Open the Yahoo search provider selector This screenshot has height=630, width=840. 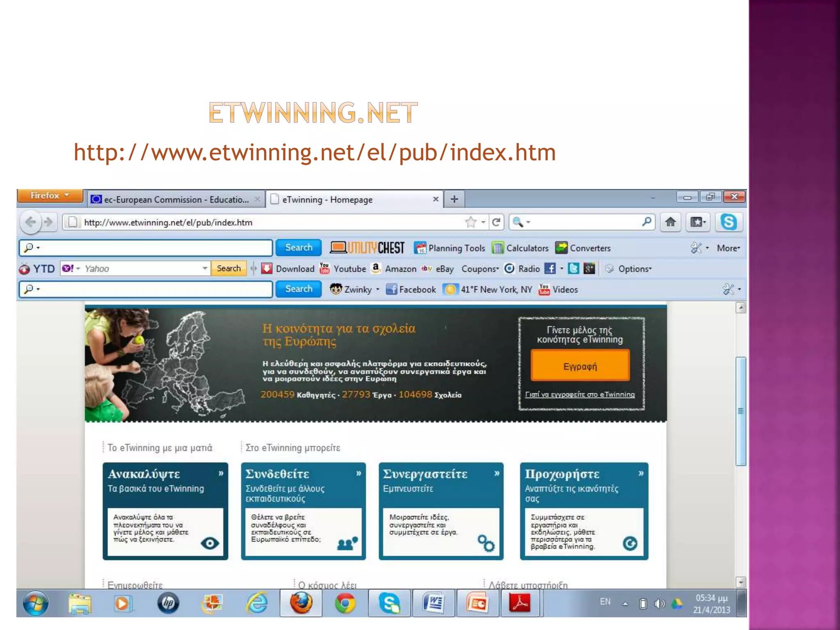coord(71,269)
